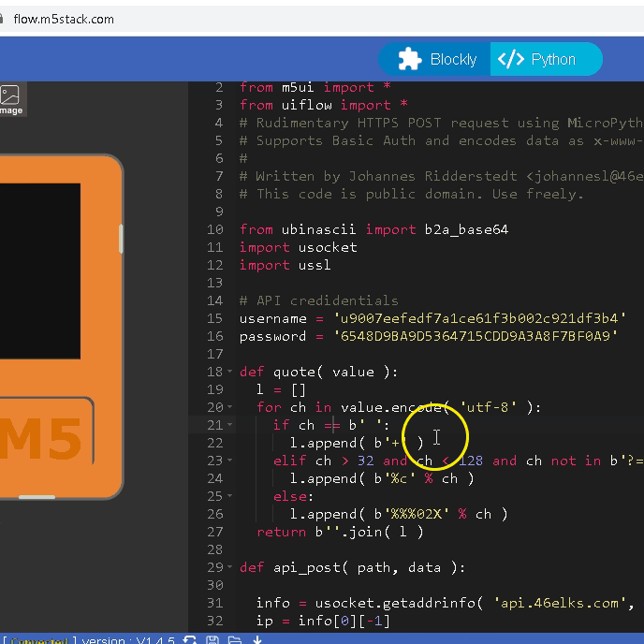Click the '# API credidentials' comment
This screenshot has height=644, width=644.
point(318,300)
